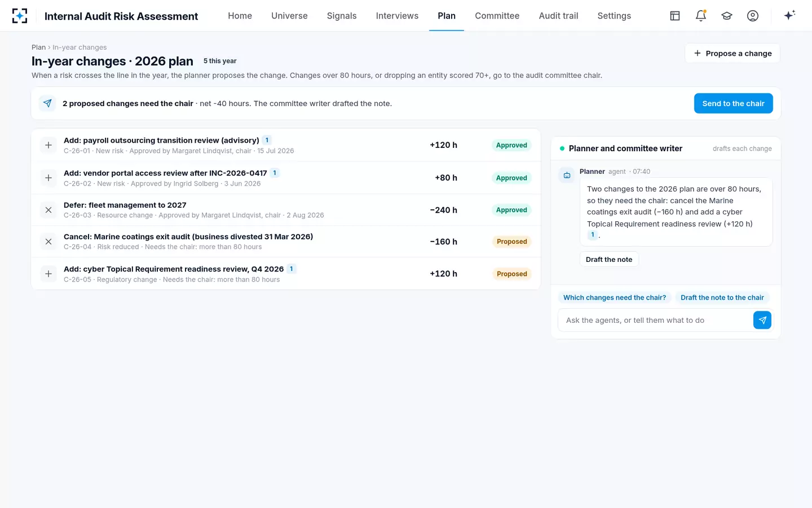The image size is (812, 508).
Task: Open the Audit trail tab
Action: [x=558, y=16]
